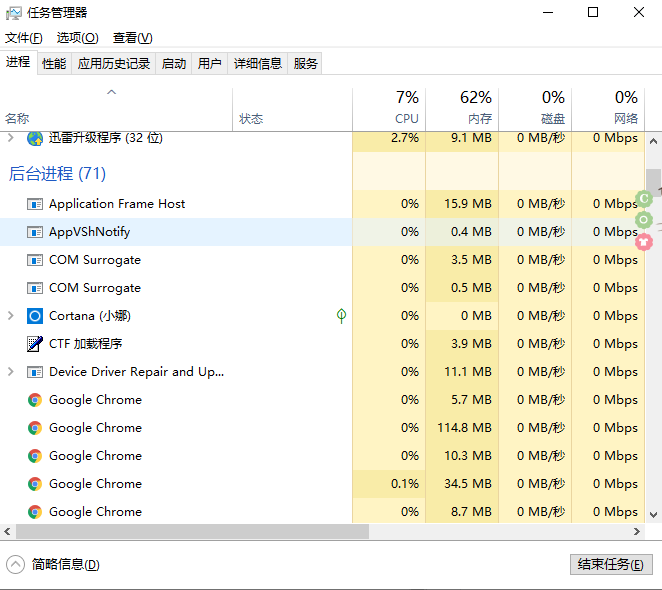
Task: Collapse to 简略信息 using the up-arrow circle
Action: click(15, 565)
